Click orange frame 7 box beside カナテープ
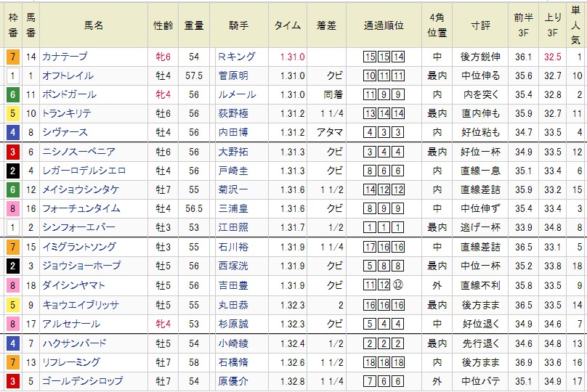Image resolution: width=587 pixels, height=392 pixels. (x=12, y=56)
